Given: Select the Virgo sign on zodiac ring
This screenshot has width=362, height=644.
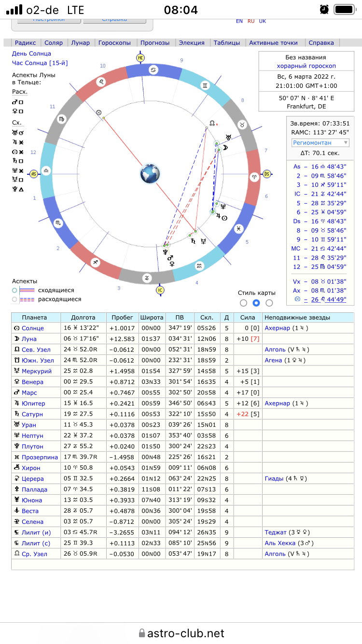Looking at the screenshot, I should click(x=62, y=119).
